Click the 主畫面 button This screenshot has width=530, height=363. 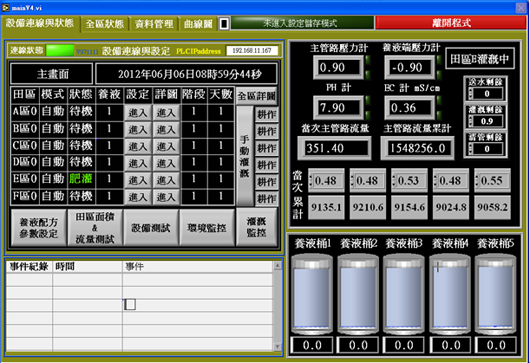pyautogui.click(x=52, y=74)
